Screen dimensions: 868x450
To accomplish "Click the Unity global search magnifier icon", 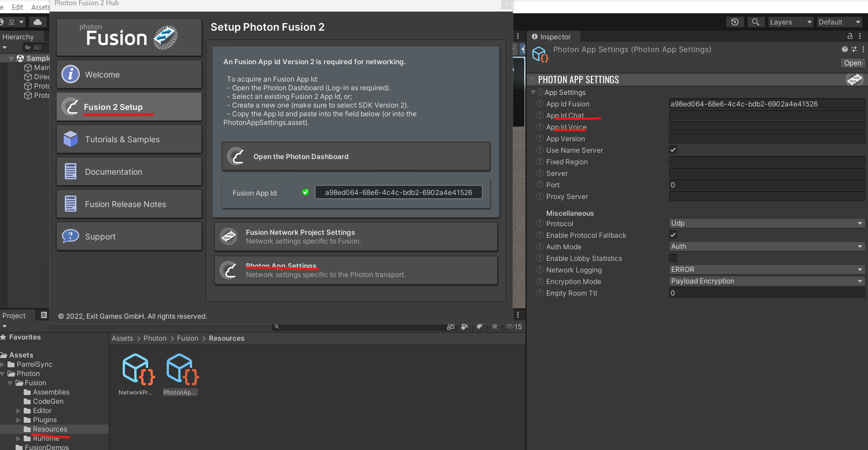I will 755,22.
